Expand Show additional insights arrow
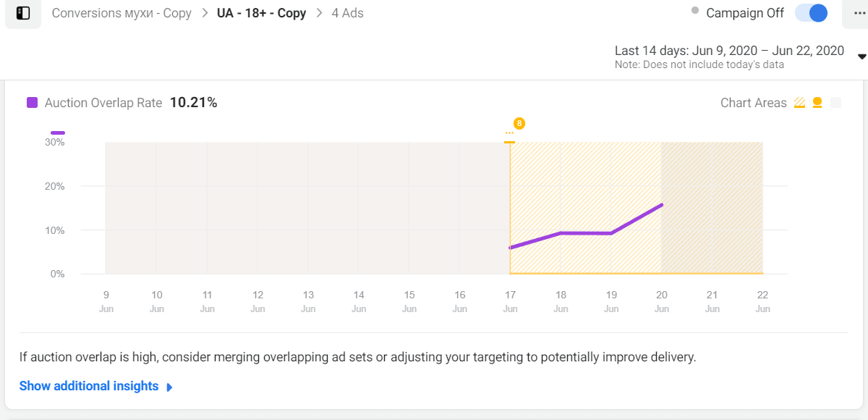 point(169,387)
